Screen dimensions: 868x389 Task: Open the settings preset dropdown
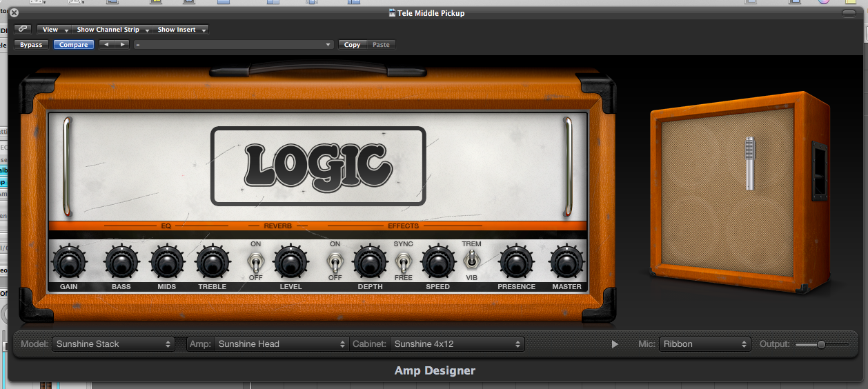point(234,45)
